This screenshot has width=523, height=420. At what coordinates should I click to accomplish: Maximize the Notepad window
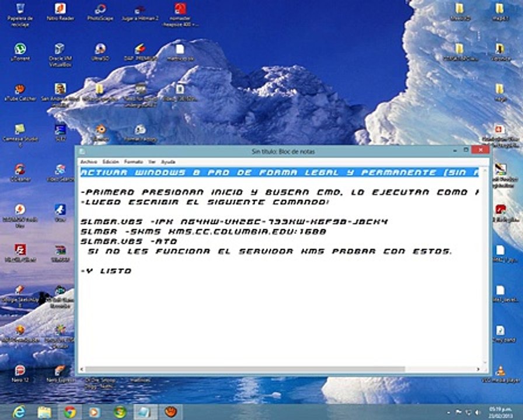[466, 150]
